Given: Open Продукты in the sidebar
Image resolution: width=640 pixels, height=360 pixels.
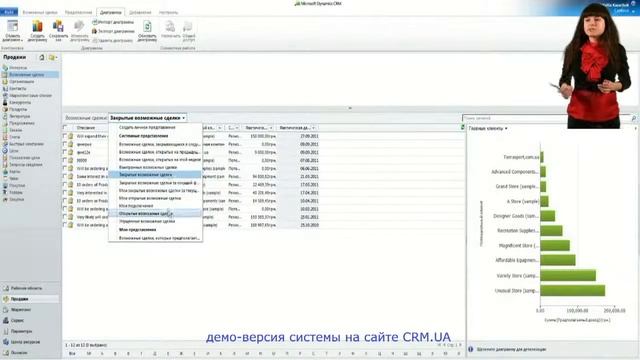Looking at the screenshot, I should pyautogui.click(x=18, y=109).
